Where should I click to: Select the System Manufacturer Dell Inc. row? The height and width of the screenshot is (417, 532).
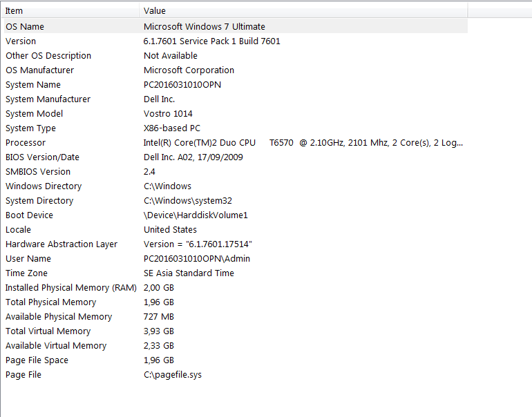tap(236, 99)
